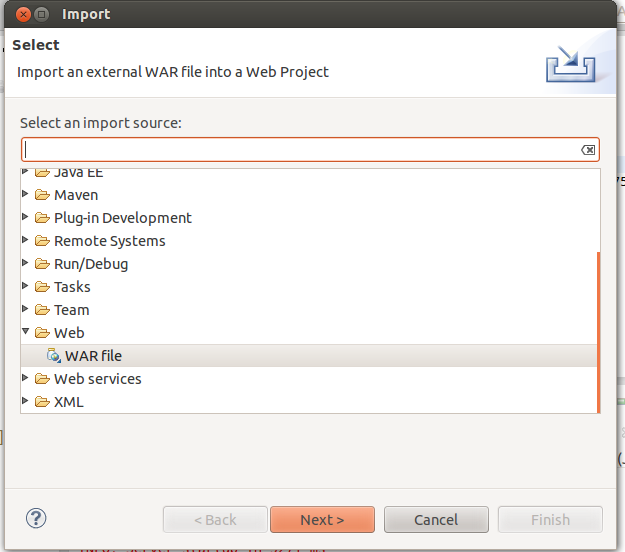The width and height of the screenshot is (625, 552).
Task: Click the Run/Debug folder icon
Action: coord(42,264)
